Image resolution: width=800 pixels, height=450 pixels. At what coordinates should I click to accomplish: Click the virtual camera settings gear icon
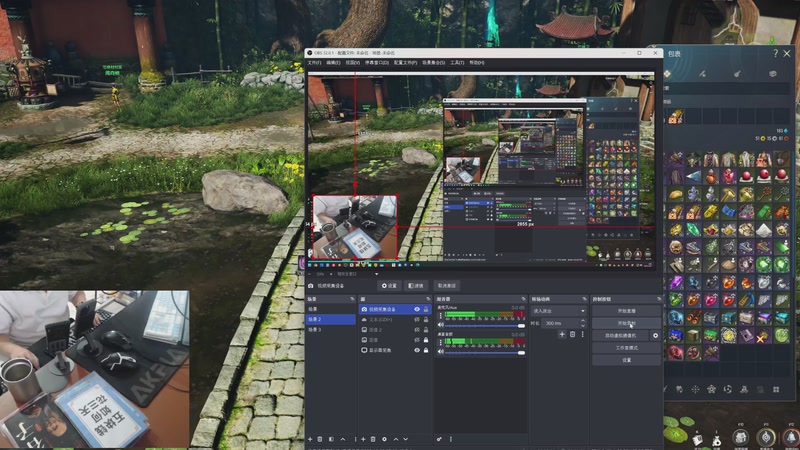[x=656, y=336]
